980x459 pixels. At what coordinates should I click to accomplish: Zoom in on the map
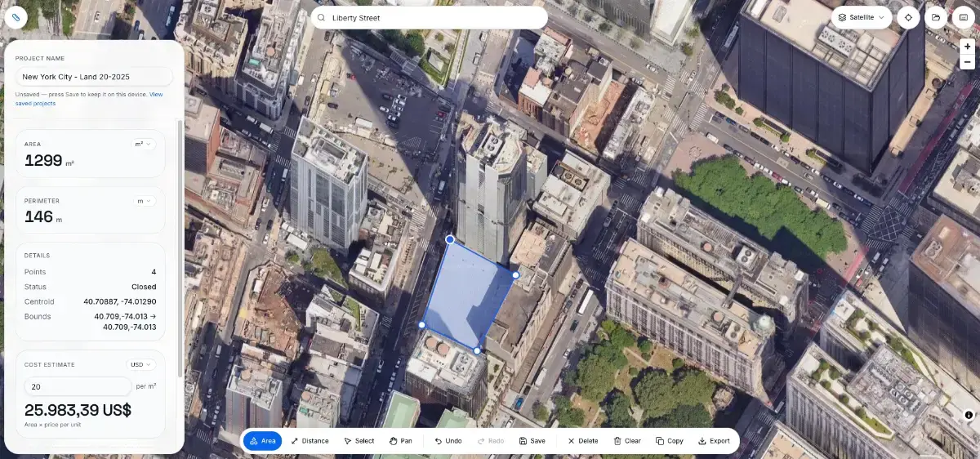967,47
